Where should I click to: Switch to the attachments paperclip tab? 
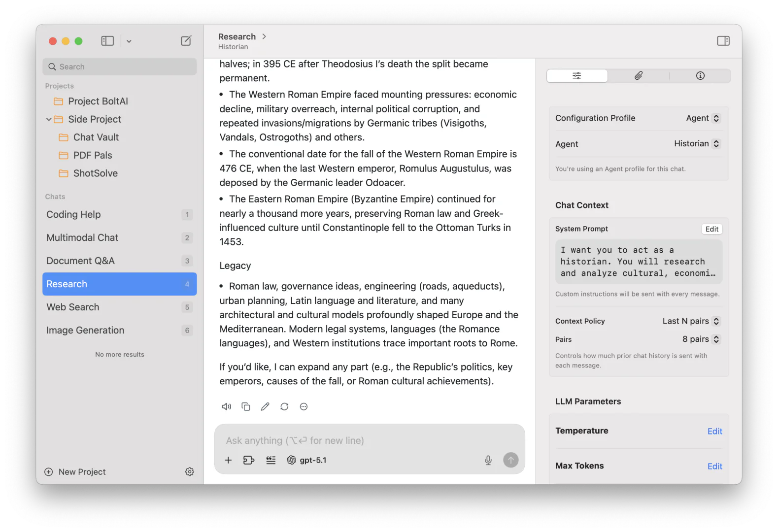pyautogui.click(x=639, y=75)
